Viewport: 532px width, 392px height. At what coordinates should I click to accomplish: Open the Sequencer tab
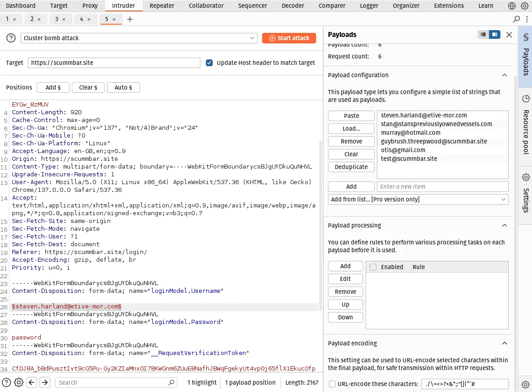point(253,6)
